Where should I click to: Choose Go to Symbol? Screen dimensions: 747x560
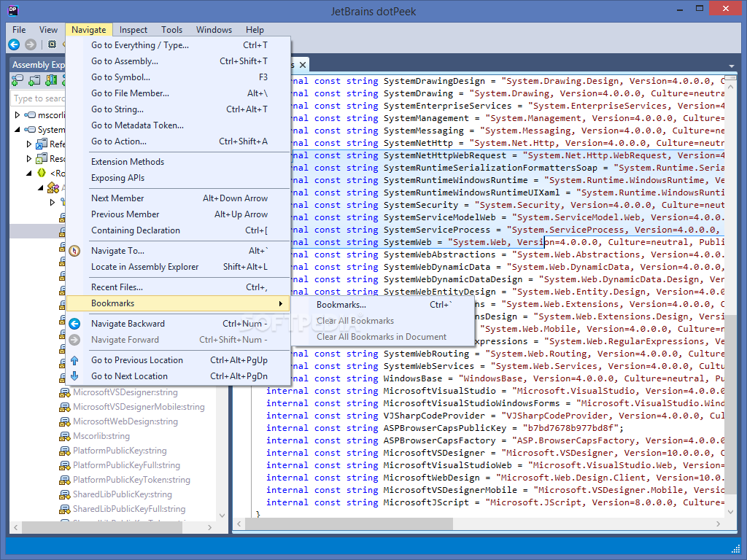point(178,77)
